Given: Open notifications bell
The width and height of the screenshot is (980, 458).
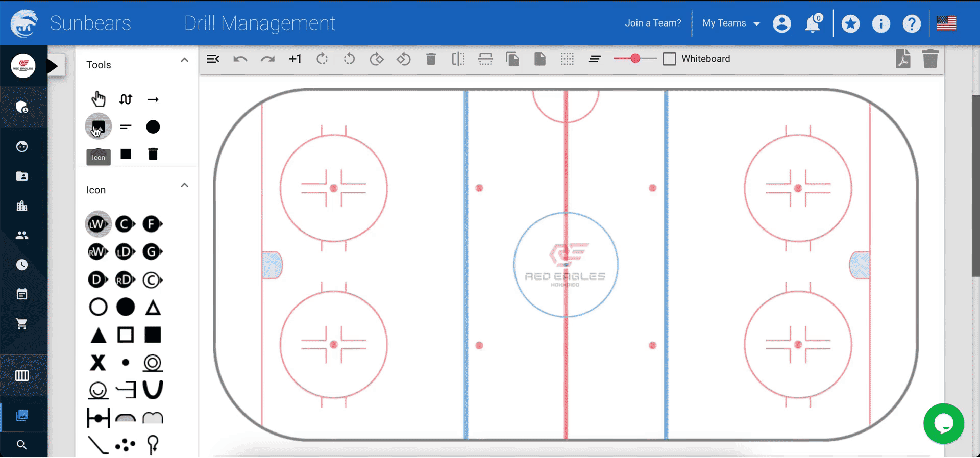Looking at the screenshot, I should pos(813,23).
